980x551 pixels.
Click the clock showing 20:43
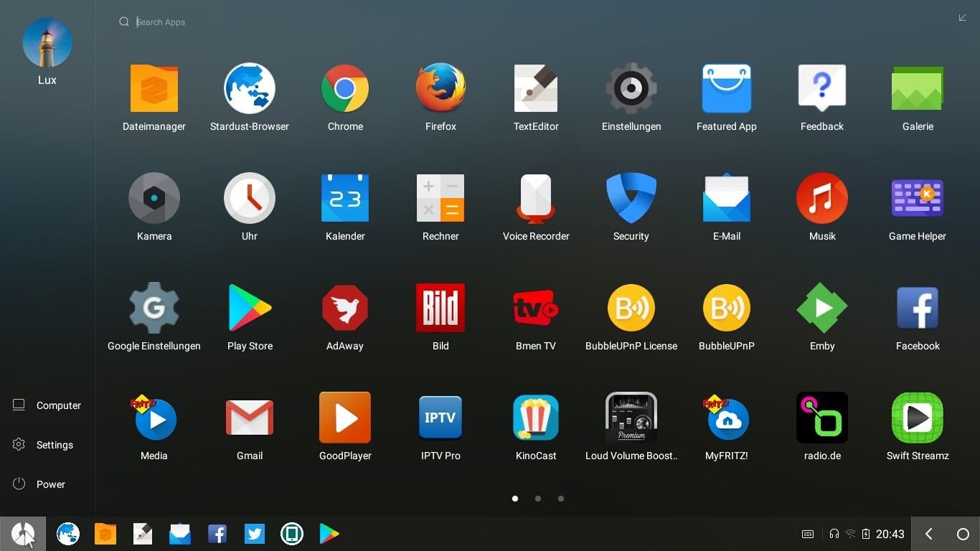(890, 534)
